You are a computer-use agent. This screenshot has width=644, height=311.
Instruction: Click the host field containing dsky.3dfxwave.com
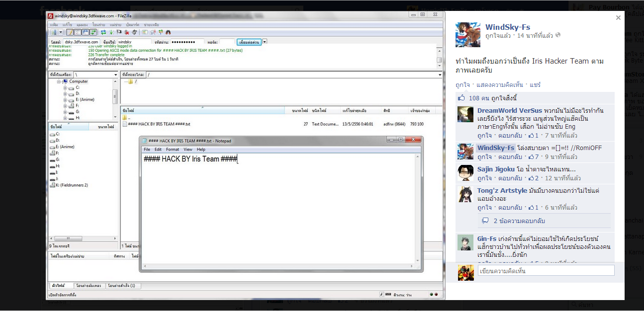coord(82,42)
